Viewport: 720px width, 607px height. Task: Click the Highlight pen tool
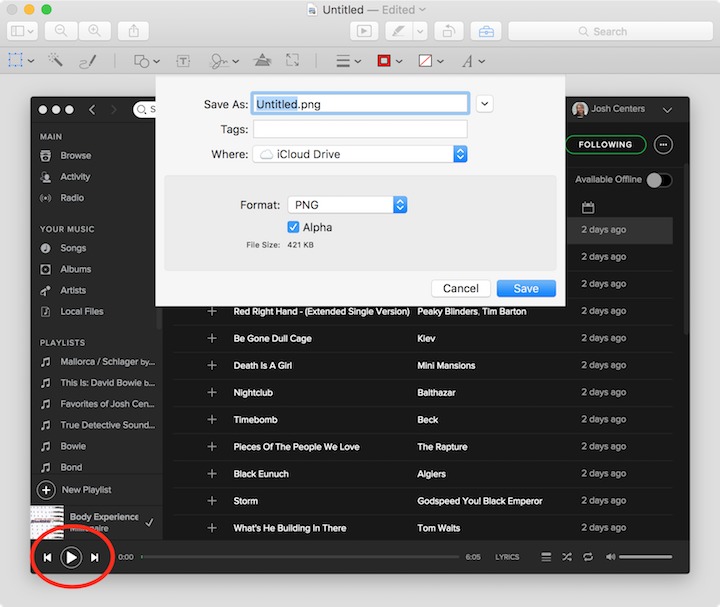coord(398,31)
